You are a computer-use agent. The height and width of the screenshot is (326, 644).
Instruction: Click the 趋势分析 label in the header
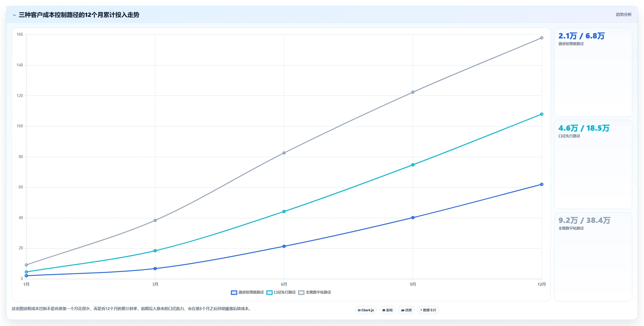tap(624, 14)
